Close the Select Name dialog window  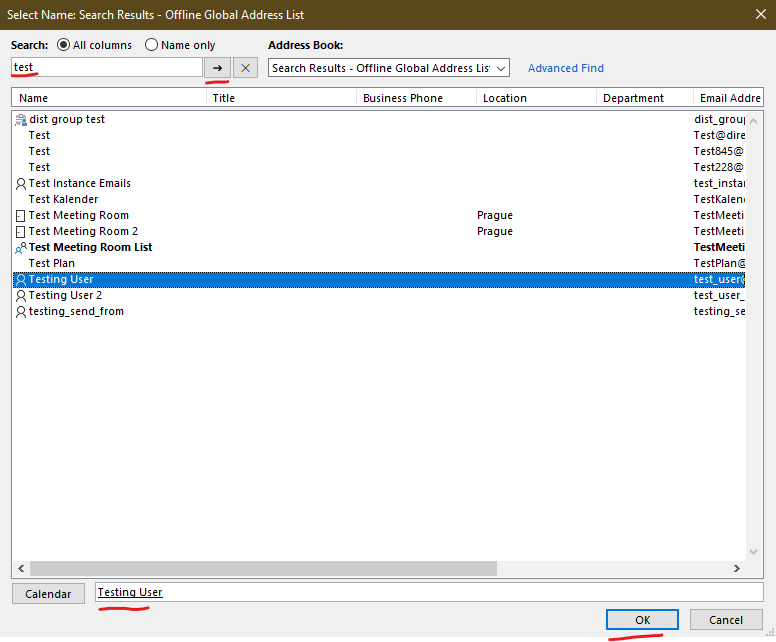pyautogui.click(x=761, y=14)
